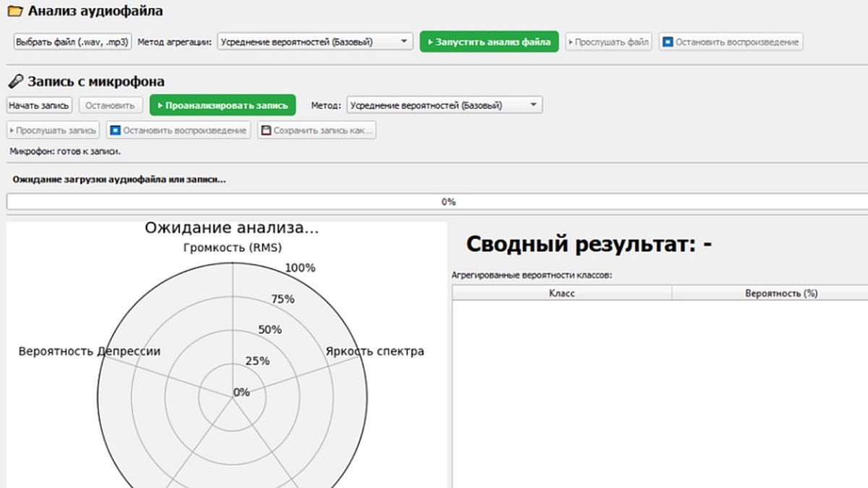Click the stop icon in the file Остановить воспроизведение button

(x=668, y=42)
